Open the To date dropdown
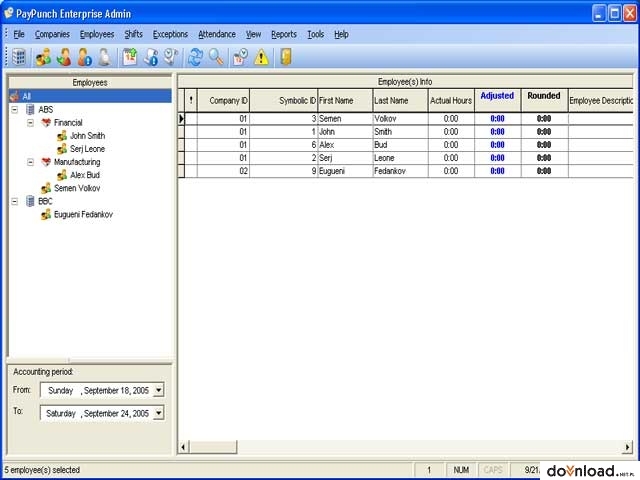This screenshot has height=480, width=640. (x=158, y=413)
